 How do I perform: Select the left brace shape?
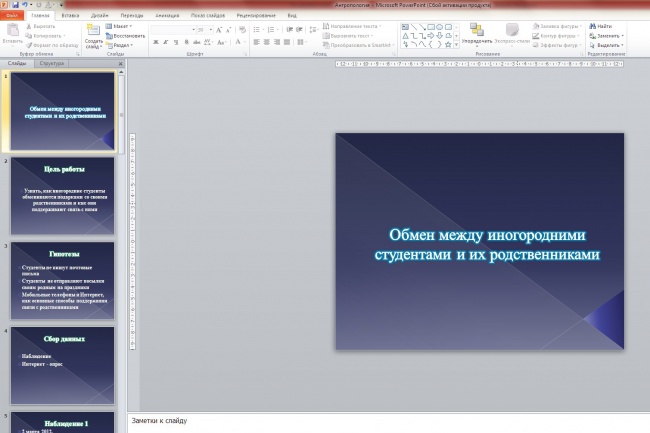431,44
